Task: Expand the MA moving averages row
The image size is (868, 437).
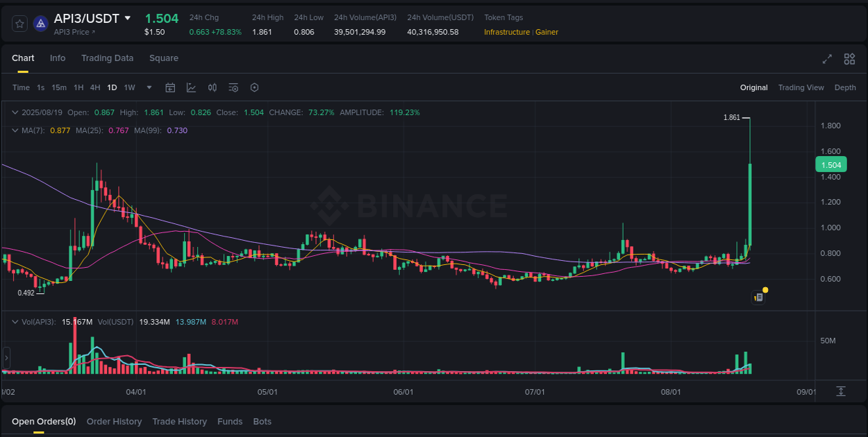Action: (x=15, y=130)
